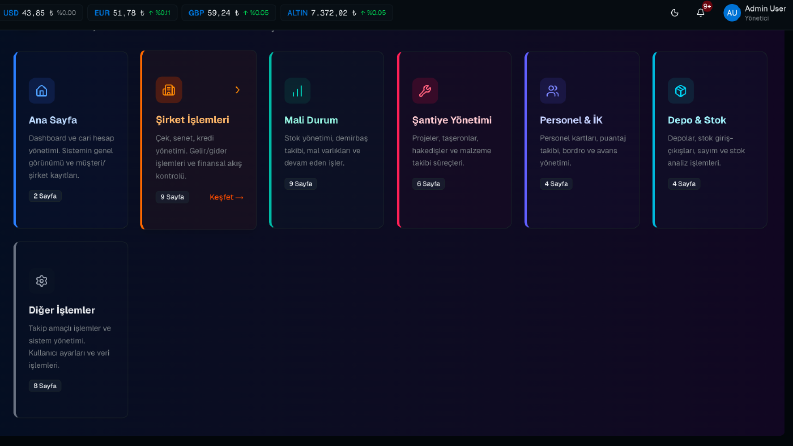Viewport: 793px width, 446px height.
Task: Click the 4 Sayfa badge on Personel & İK
Action: tap(556, 184)
